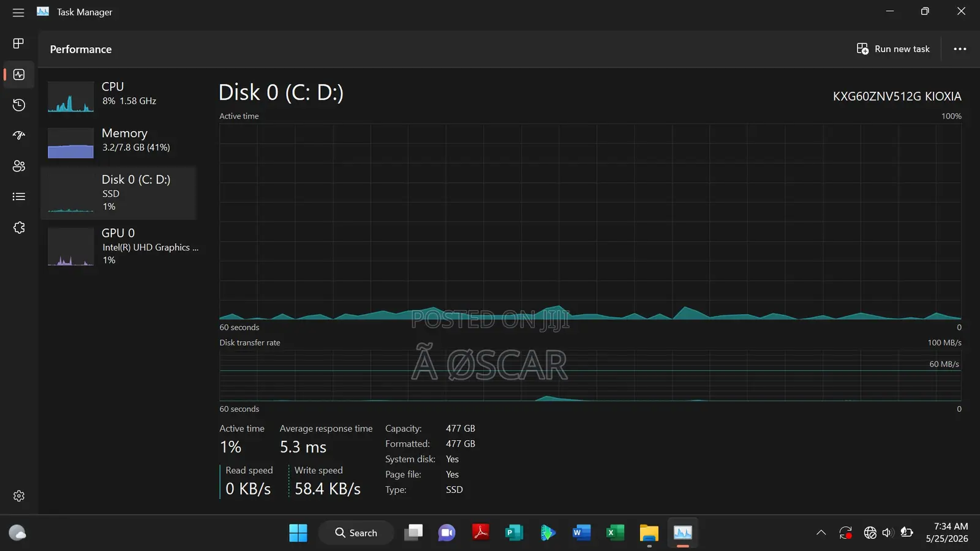Image resolution: width=980 pixels, height=551 pixels.
Task: Open Microsoft Word from the taskbar
Action: (x=581, y=533)
